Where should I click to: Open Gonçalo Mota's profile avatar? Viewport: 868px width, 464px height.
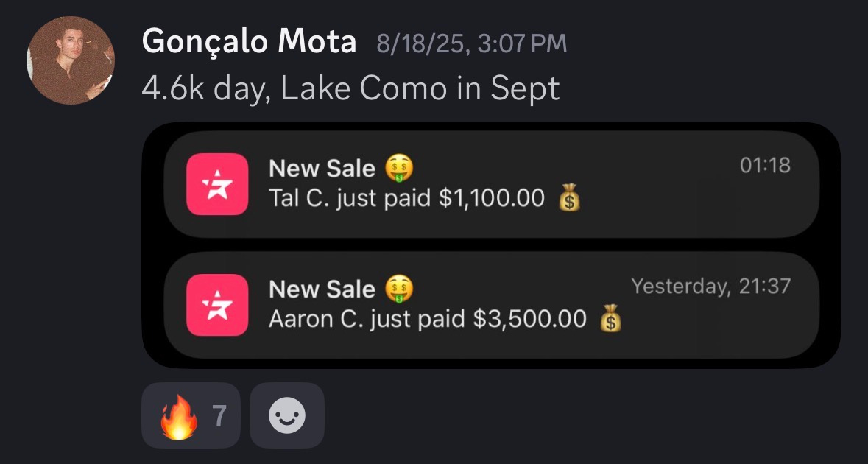click(x=71, y=60)
